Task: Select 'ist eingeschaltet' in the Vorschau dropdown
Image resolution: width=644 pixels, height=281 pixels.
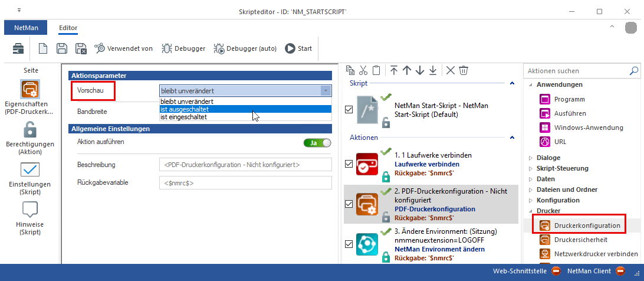Action: 183,117
